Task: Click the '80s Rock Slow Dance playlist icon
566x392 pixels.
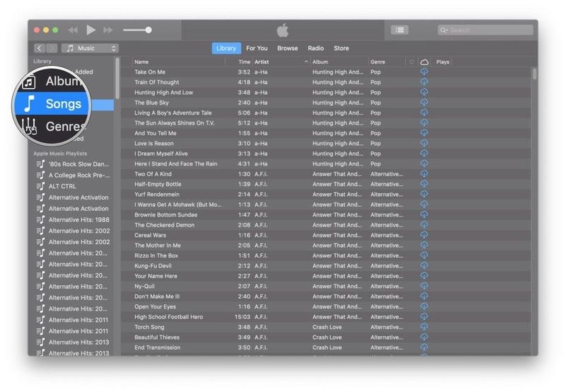Action: (x=41, y=164)
